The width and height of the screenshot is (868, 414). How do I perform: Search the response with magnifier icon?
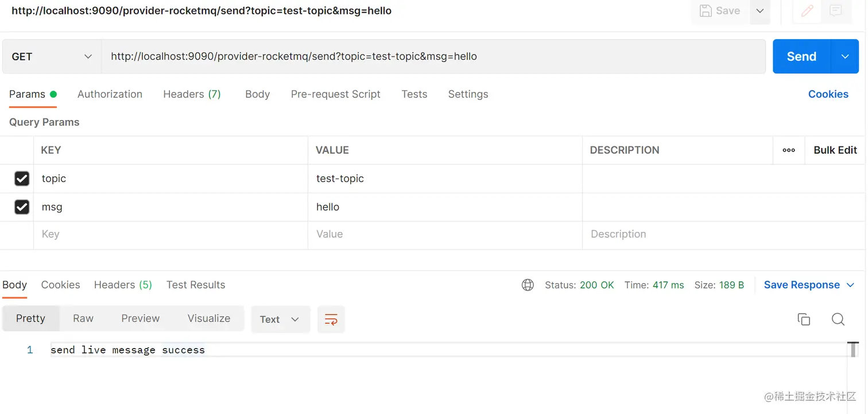[x=838, y=319]
